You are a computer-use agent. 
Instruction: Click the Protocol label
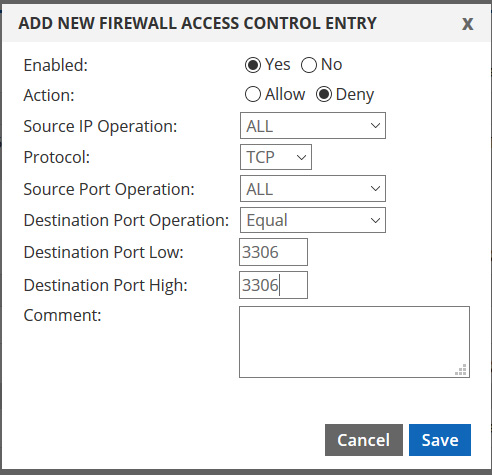pos(57,157)
